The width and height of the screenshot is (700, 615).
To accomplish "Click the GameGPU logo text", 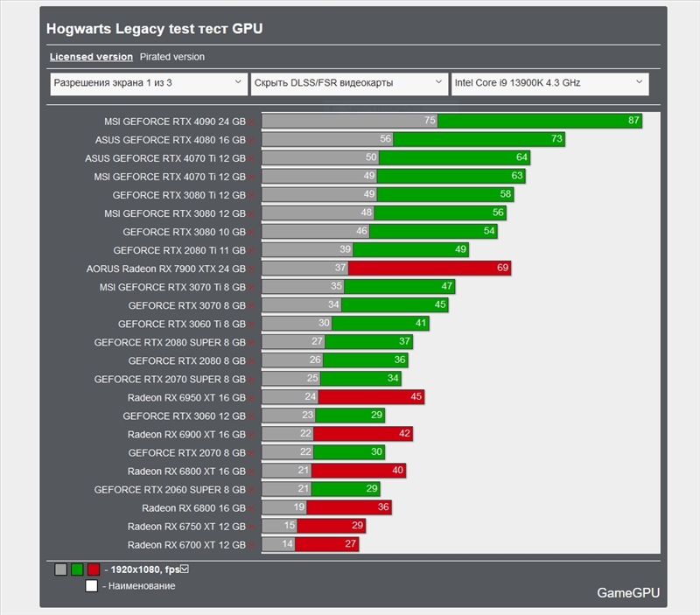I will pos(628,592).
